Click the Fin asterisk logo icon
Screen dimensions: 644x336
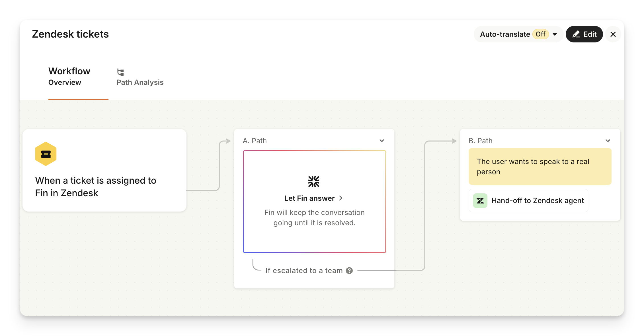(314, 181)
